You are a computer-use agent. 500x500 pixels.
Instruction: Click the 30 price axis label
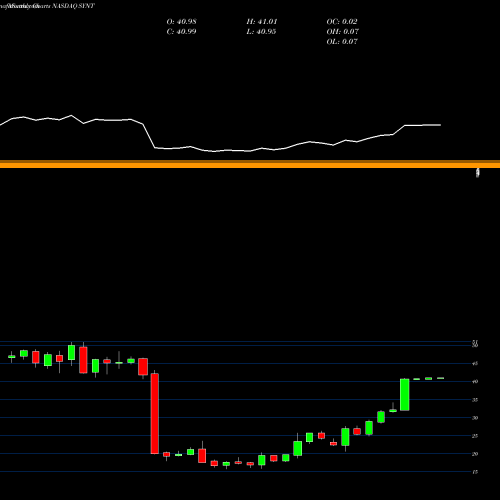(475, 418)
